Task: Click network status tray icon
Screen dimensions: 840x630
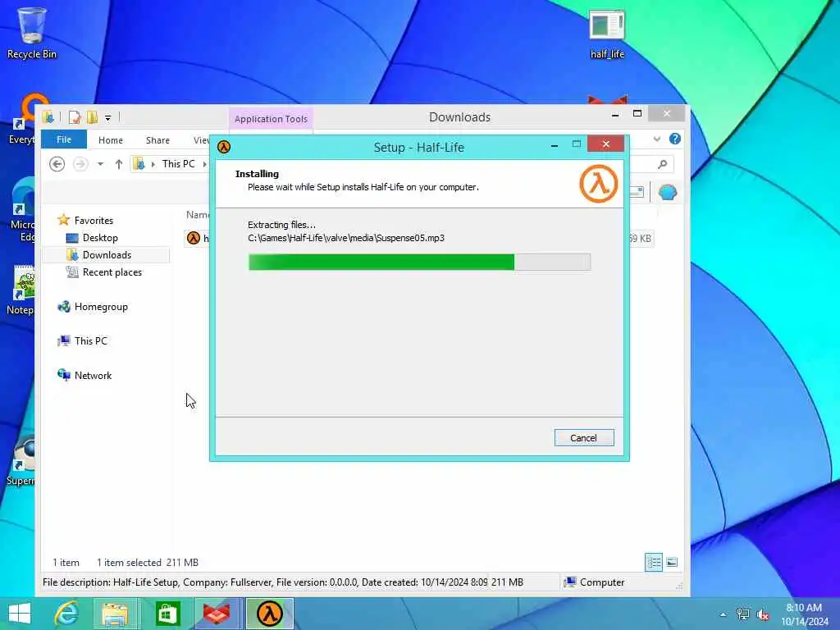Action: click(742, 614)
